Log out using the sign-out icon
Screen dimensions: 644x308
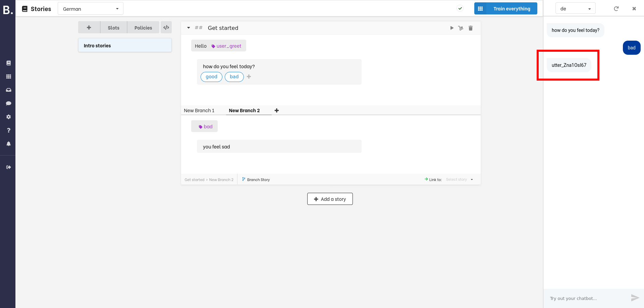click(8, 167)
